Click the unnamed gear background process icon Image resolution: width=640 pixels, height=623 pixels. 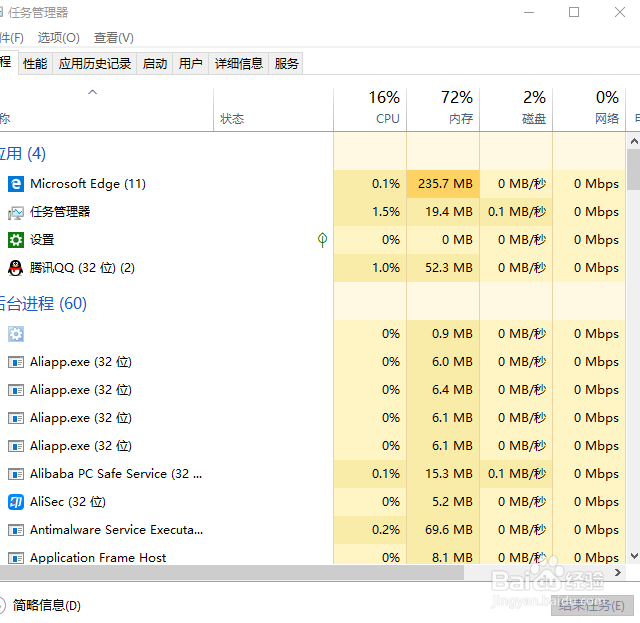[16, 334]
